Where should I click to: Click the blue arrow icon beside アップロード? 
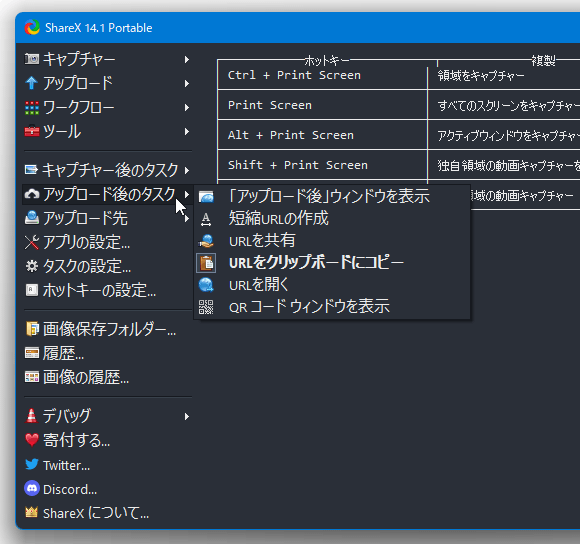(x=31, y=83)
